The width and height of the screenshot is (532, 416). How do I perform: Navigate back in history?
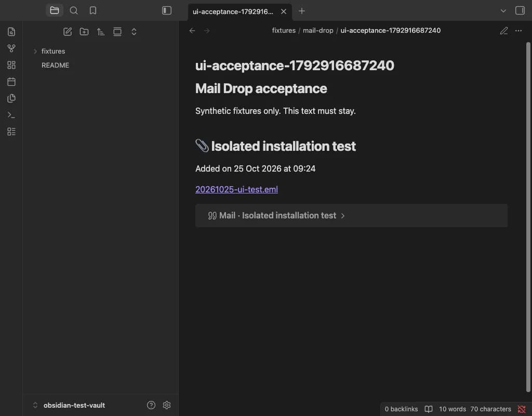tap(192, 31)
